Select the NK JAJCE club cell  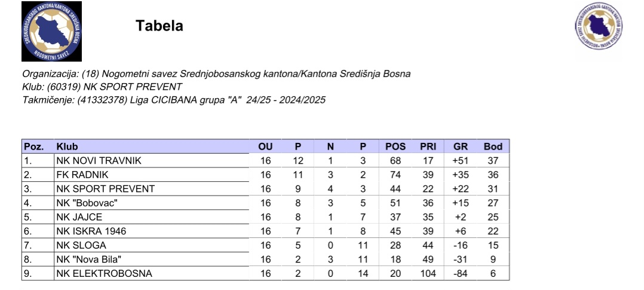point(152,217)
